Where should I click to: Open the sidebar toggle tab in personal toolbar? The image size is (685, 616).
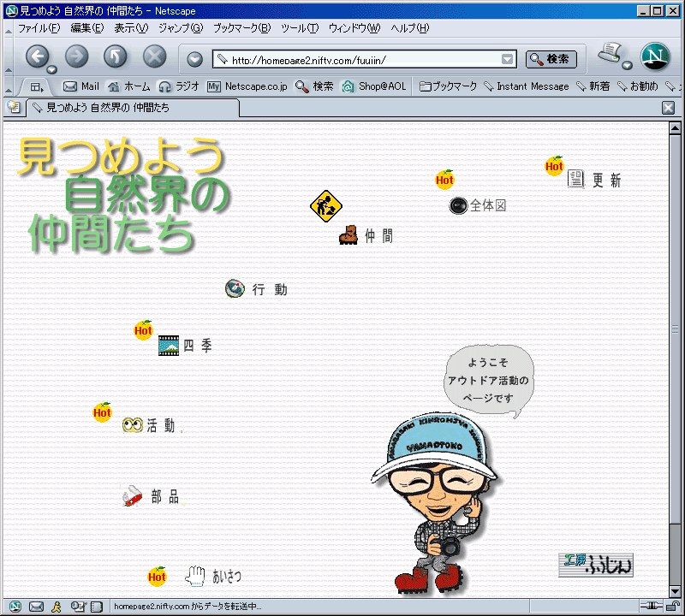coord(37,87)
